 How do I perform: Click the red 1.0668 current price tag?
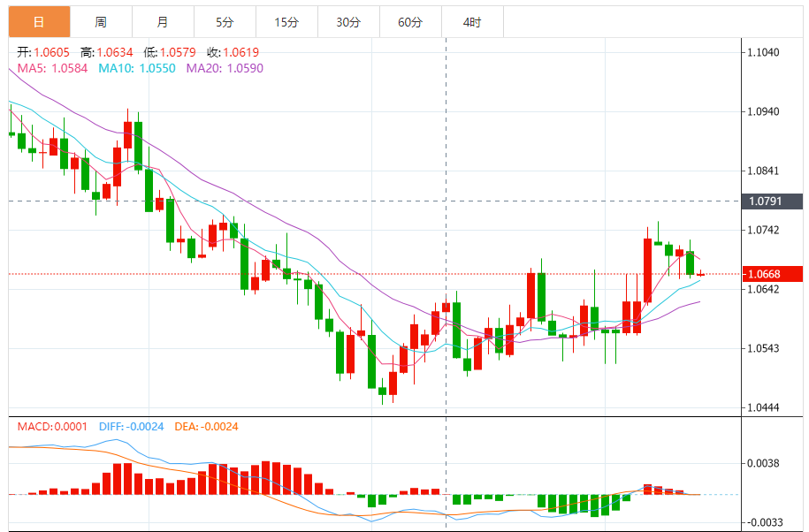[x=772, y=274]
